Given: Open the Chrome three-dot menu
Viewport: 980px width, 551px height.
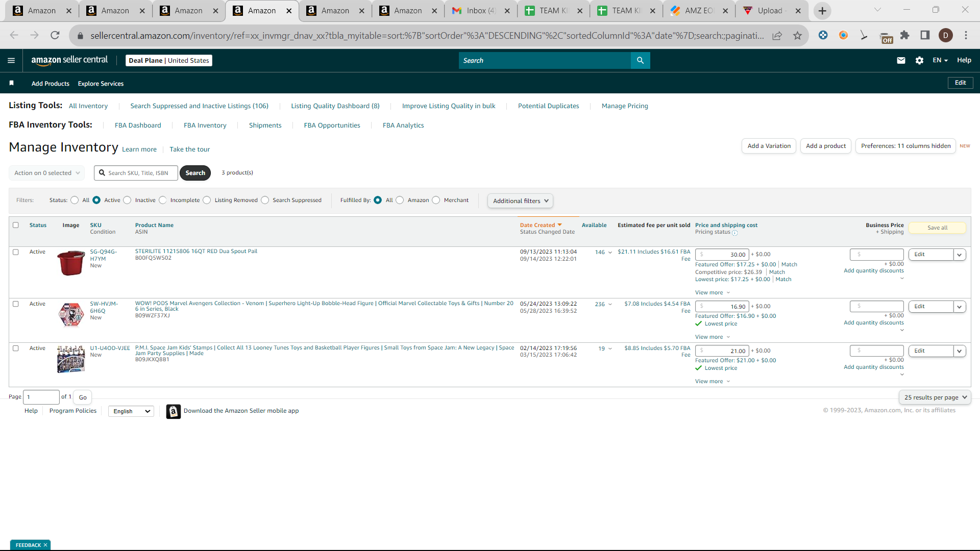Looking at the screenshot, I should [966, 35].
